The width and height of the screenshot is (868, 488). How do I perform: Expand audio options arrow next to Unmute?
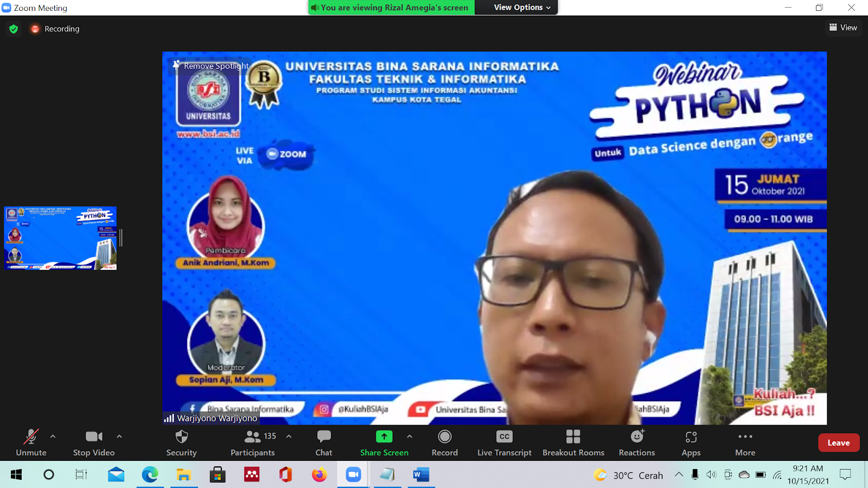tap(53, 436)
